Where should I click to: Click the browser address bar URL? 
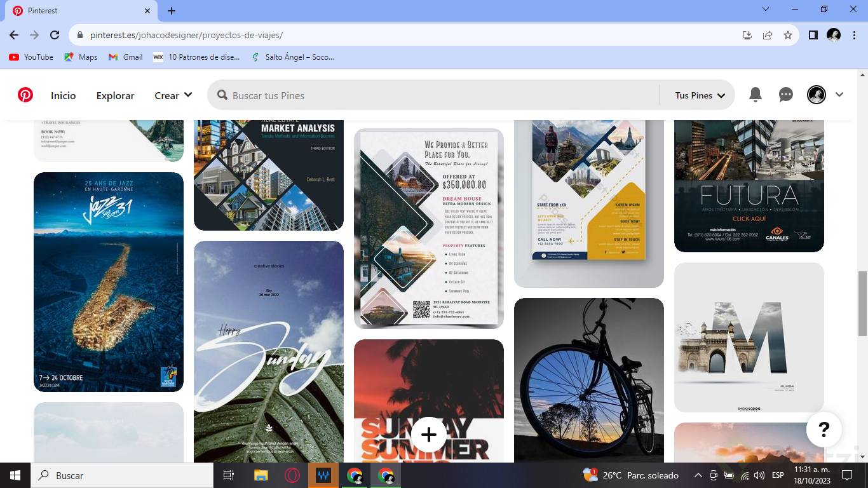186,36
